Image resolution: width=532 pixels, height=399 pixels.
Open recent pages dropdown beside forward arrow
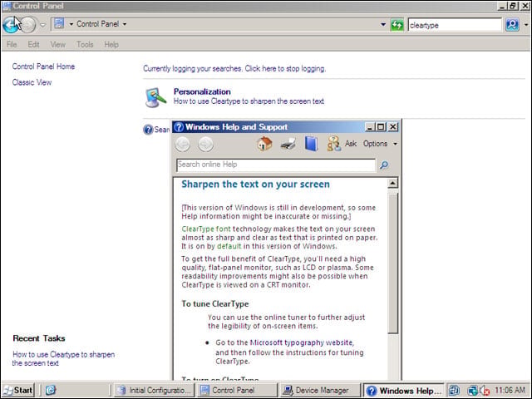42,24
